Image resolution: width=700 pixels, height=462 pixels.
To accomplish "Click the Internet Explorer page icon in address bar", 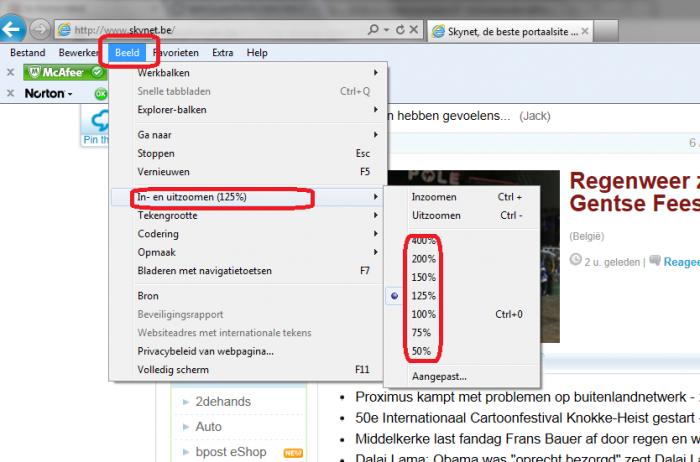I will coord(64,30).
